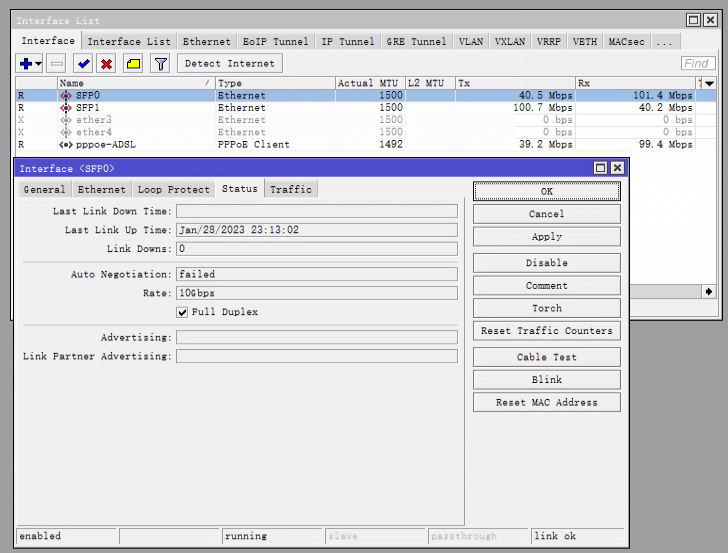Select the SFP0 interface icon in list
The width and height of the screenshot is (728, 553).
point(66,96)
